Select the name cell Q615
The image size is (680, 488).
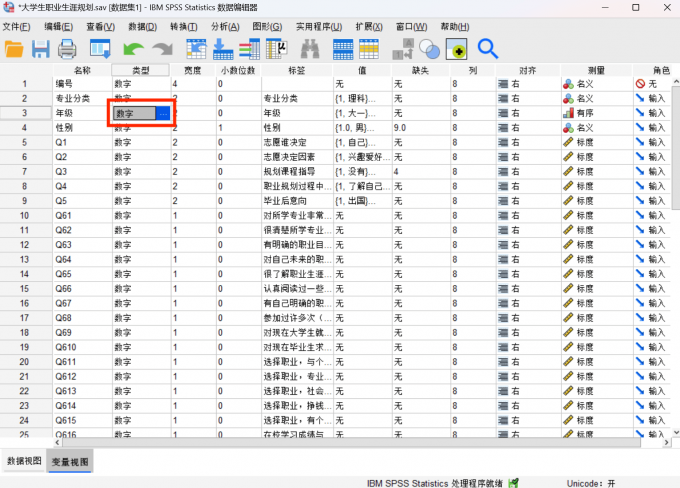82,420
